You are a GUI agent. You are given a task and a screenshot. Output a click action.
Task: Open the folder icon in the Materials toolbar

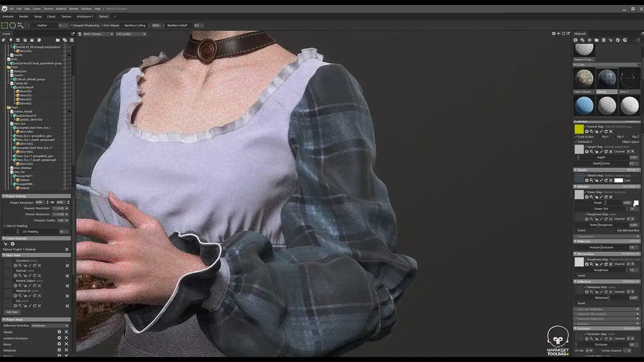597,40
